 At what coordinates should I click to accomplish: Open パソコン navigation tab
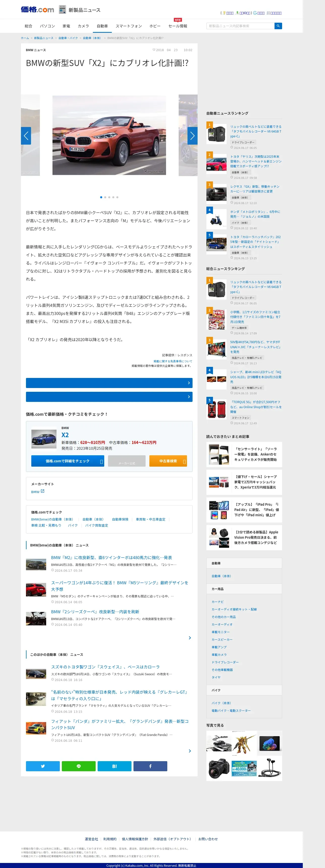47,26
